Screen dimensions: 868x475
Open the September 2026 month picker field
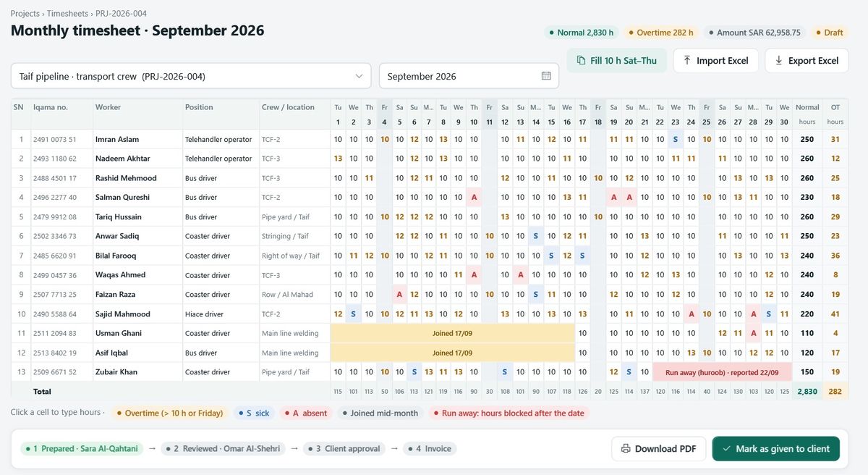[x=469, y=76]
